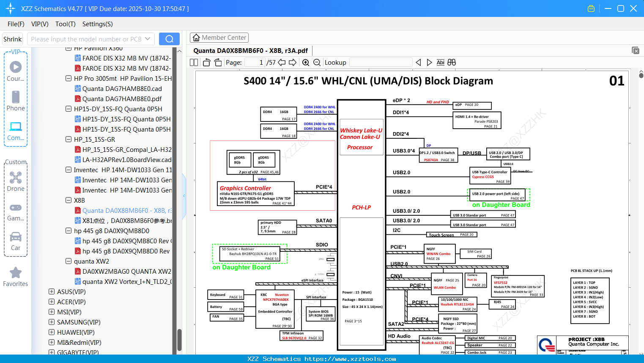
Task: Expand the ACER(VIP) tree node
Action: coord(52,302)
